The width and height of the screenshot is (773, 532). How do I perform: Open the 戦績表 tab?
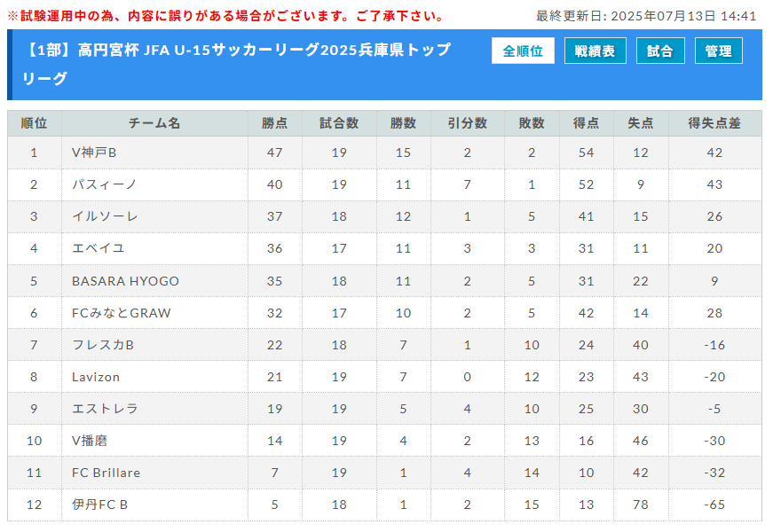[x=595, y=51]
